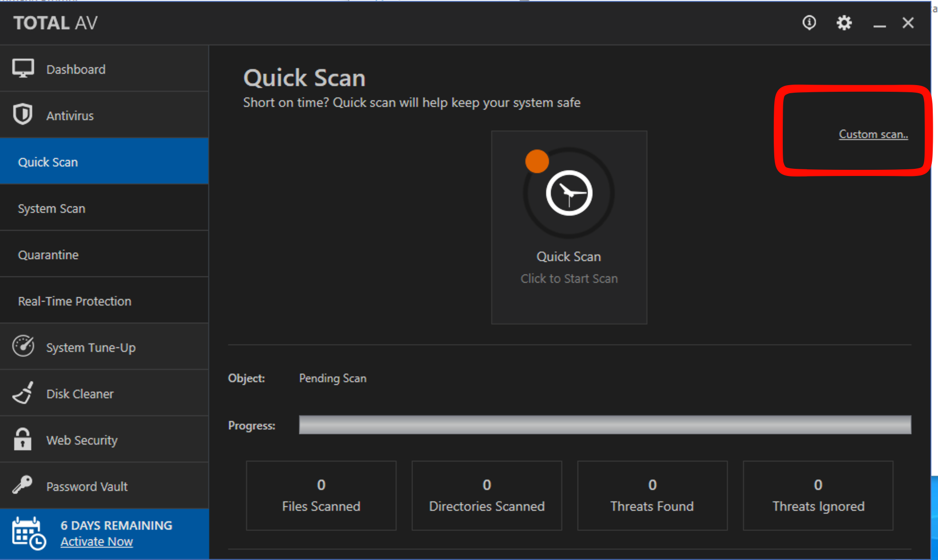Open Quarantine in sidebar
The height and width of the screenshot is (560, 938).
[104, 254]
